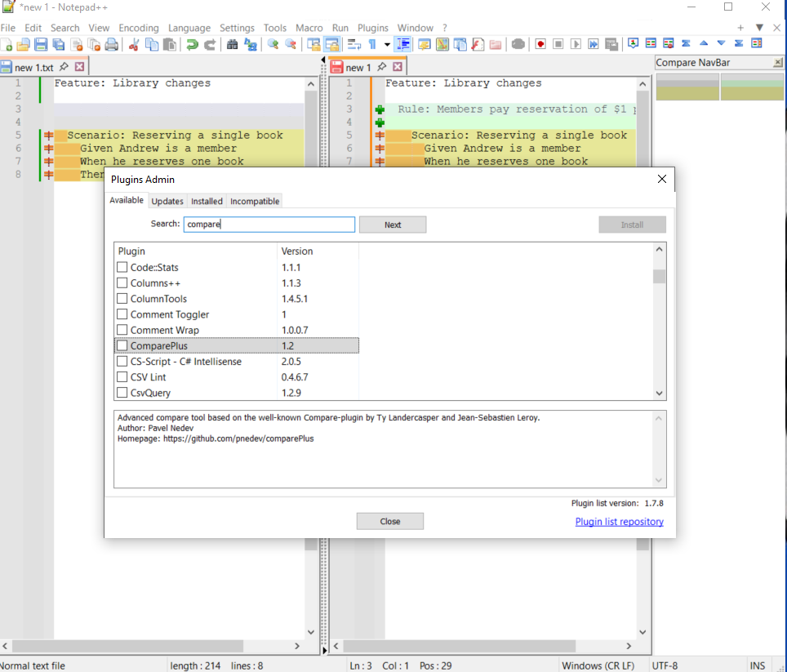This screenshot has width=787, height=672.
Task: Click Clear Active Compare icon
Action: point(669,43)
